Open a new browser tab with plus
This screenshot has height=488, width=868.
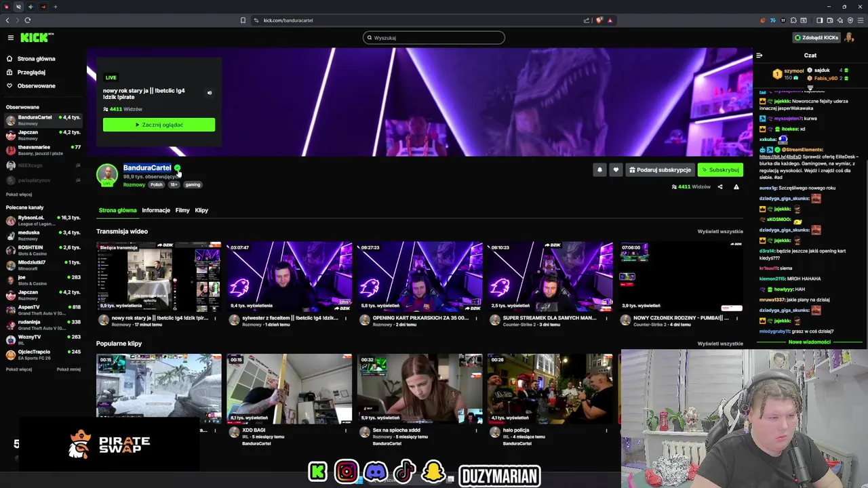[x=56, y=7]
